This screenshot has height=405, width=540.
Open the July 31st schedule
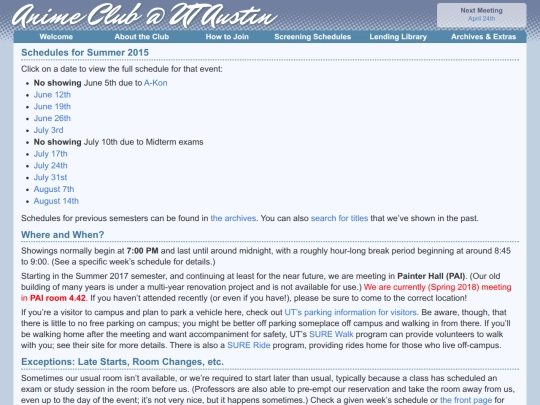click(50, 177)
